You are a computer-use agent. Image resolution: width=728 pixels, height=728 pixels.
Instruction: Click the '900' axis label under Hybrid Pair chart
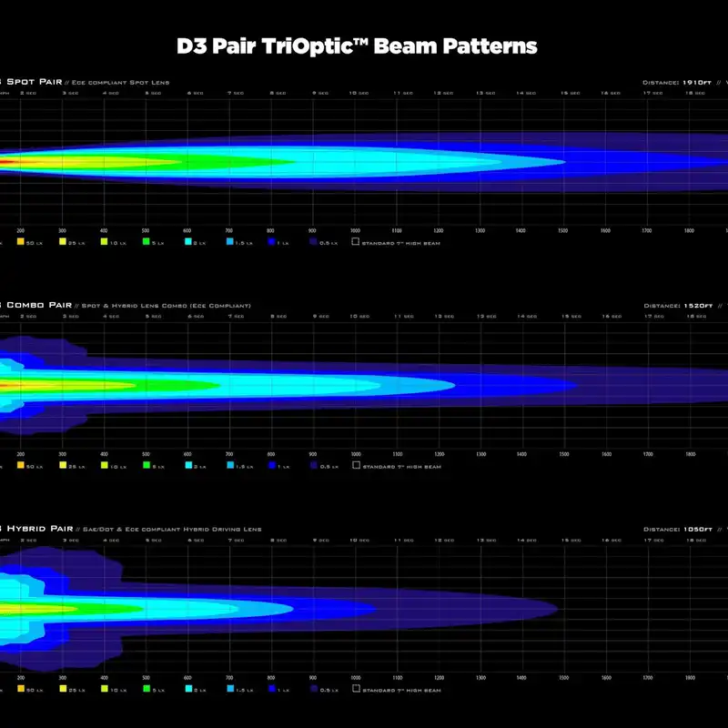[313, 678]
